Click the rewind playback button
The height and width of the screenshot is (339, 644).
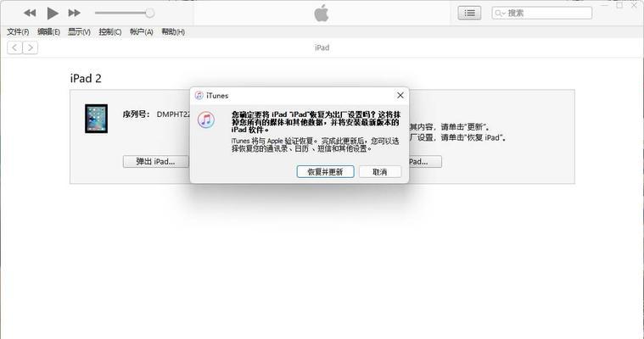point(30,13)
